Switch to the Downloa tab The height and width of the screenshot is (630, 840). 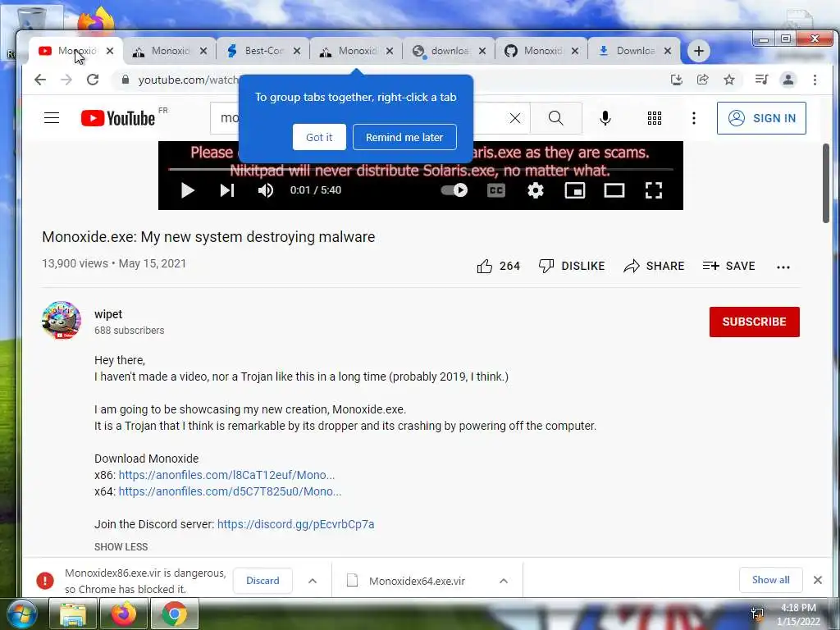(x=634, y=51)
